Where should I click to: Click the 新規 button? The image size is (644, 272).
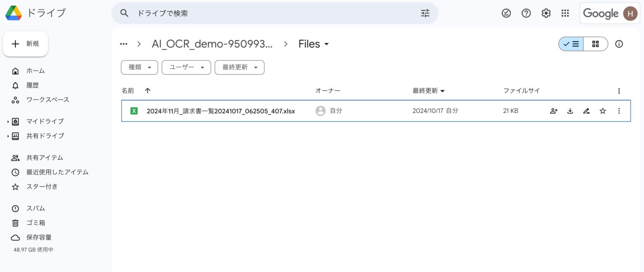click(x=26, y=44)
